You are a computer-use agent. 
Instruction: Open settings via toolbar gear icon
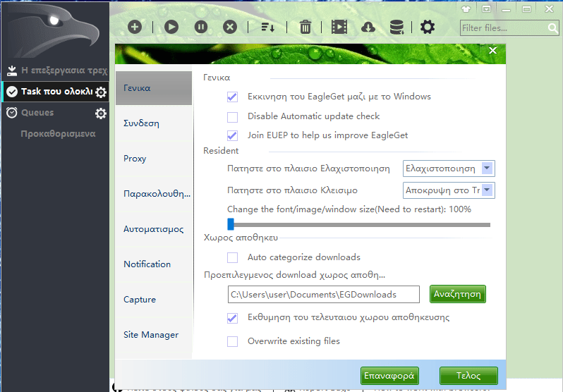pyautogui.click(x=428, y=27)
